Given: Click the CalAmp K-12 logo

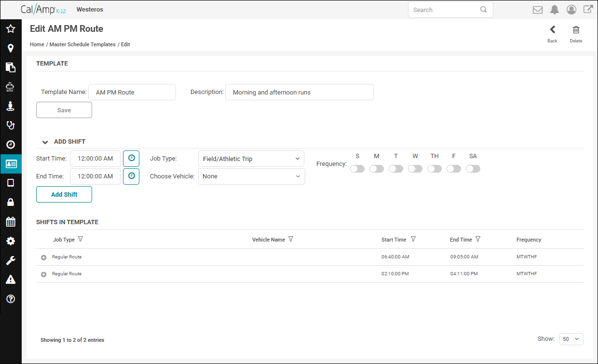Looking at the screenshot, I should 43,10.
